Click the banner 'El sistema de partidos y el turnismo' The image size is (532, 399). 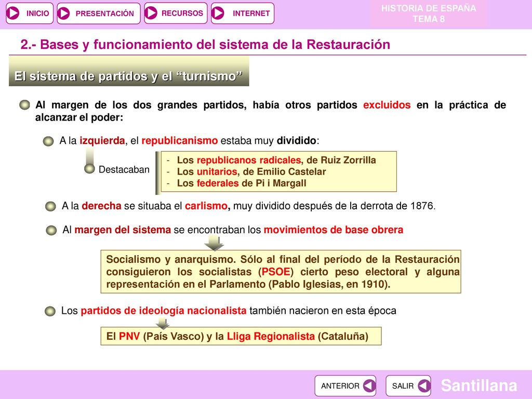pyautogui.click(x=129, y=71)
